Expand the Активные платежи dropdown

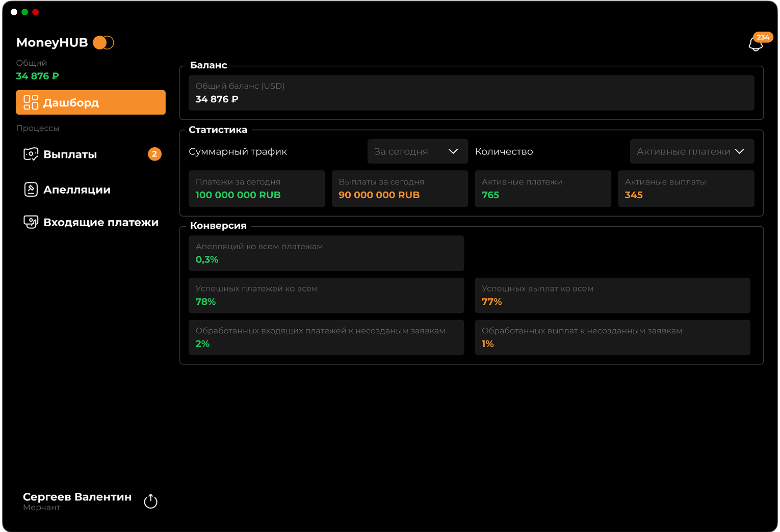(691, 151)
